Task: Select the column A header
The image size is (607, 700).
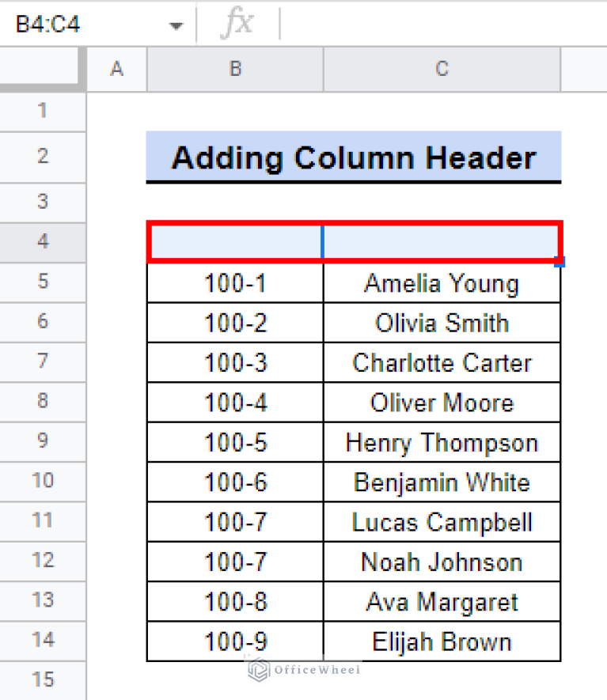Action: [116, 69]
